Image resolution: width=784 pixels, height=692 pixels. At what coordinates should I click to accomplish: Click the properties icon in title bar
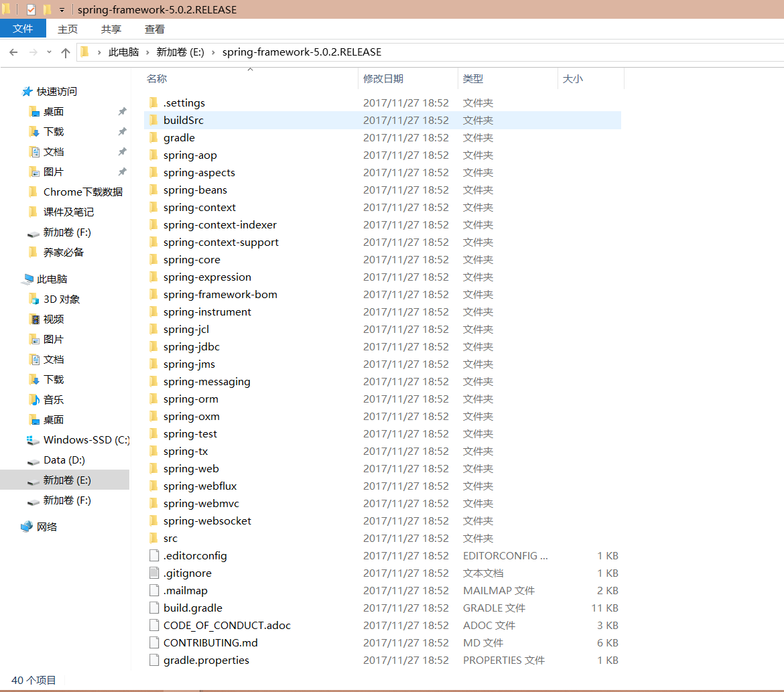[31, 9]
